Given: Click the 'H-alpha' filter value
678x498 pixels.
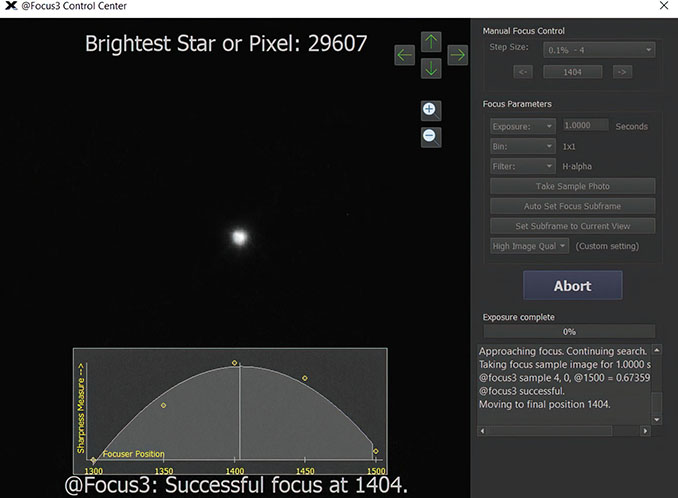Looking at the screenshot, I should [577, 166].
